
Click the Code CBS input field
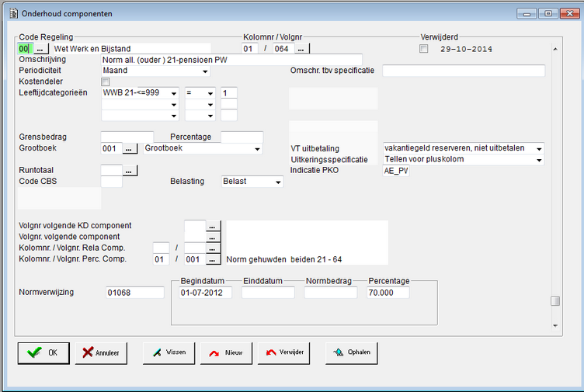click(112, 182)
